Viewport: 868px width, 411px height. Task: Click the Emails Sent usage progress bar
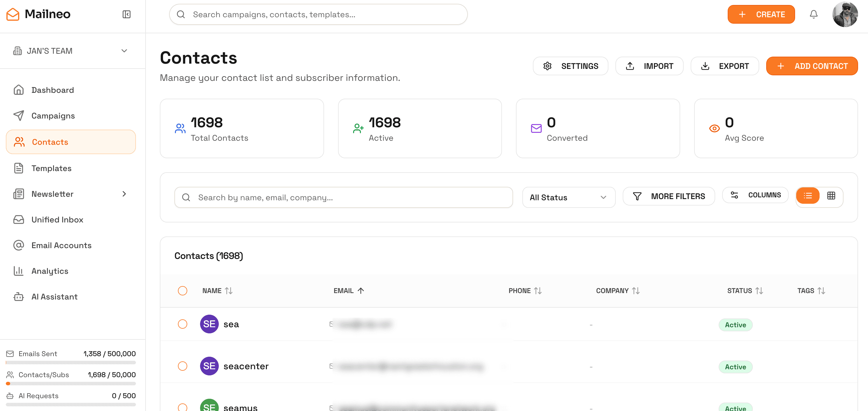[x=71, y=363]
